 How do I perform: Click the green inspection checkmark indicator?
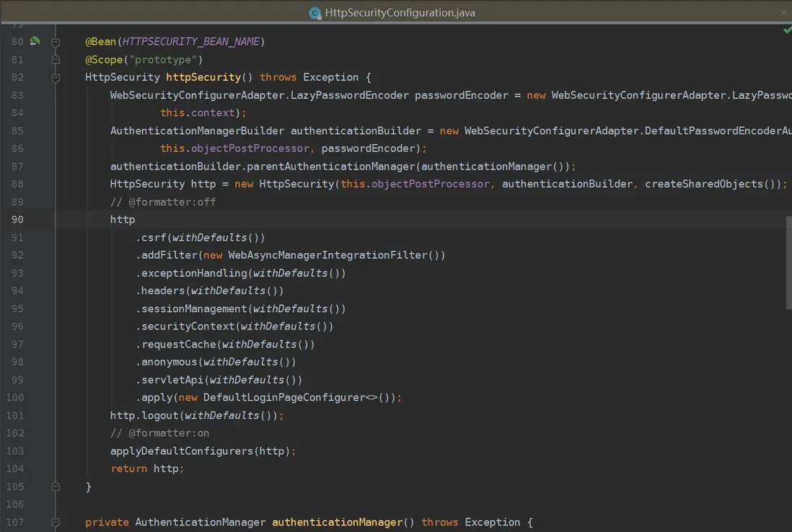787,30
